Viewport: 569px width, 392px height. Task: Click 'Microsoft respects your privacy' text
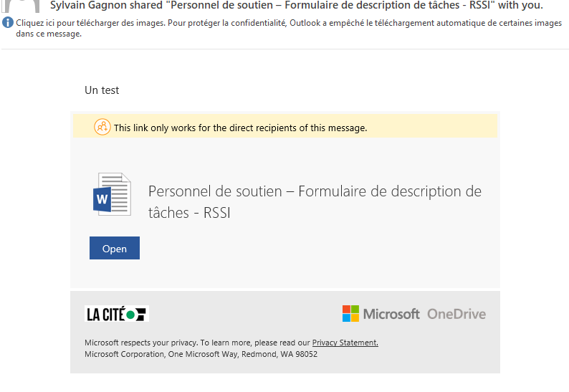coord(140,343)
